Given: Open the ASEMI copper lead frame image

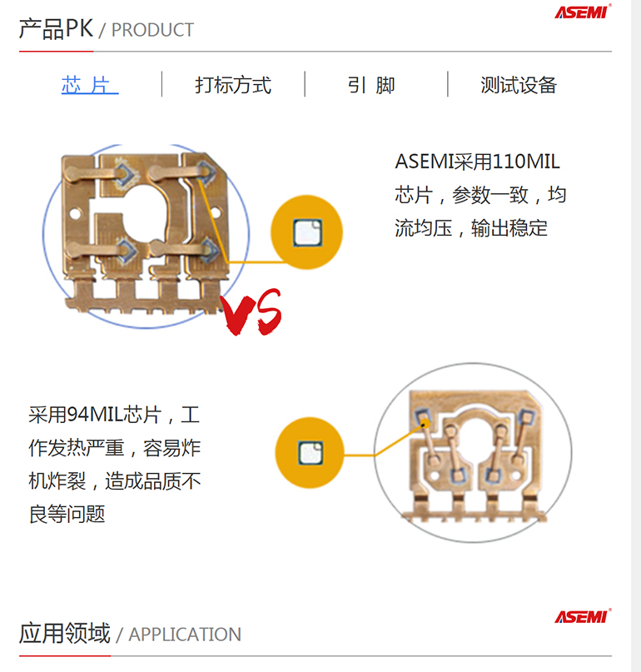Looking at the screenshot, I should [x=146, y=236].
